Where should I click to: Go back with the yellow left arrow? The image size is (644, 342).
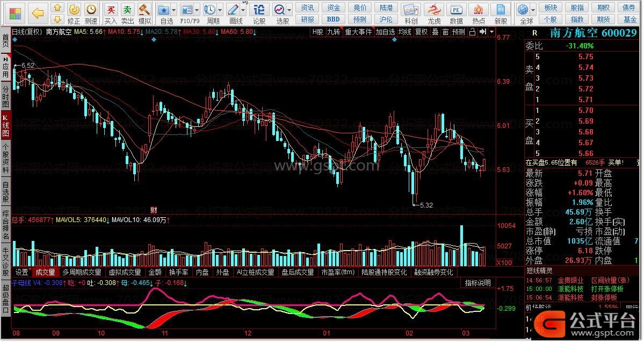[38, 13]
